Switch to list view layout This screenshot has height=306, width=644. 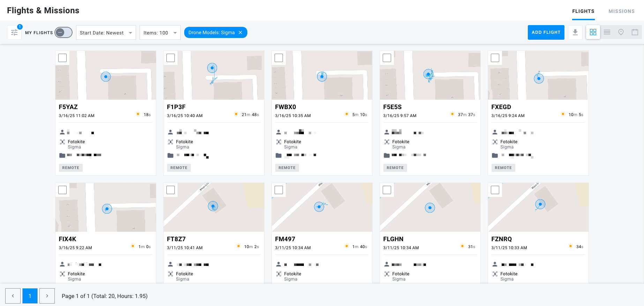coord(607,32)
